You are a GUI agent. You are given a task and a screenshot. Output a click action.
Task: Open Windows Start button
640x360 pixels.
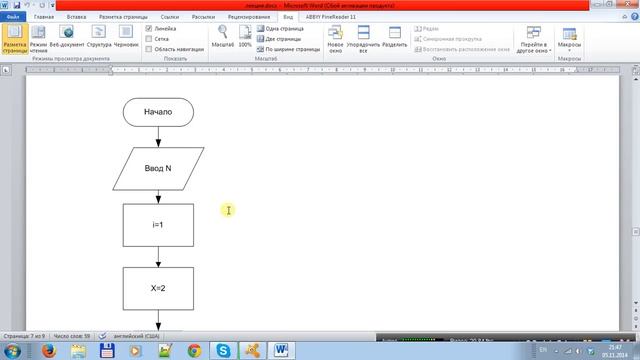(12, 351)
